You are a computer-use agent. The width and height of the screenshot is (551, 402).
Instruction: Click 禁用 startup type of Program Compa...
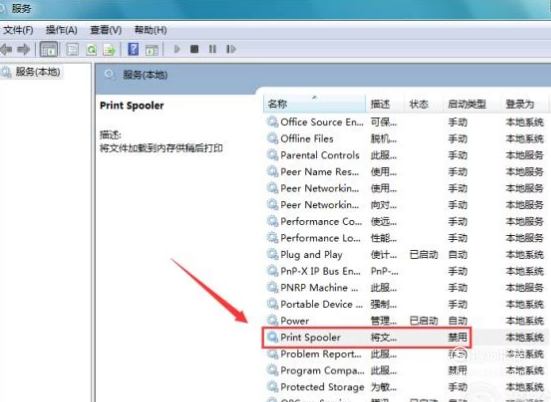point(458,370)
